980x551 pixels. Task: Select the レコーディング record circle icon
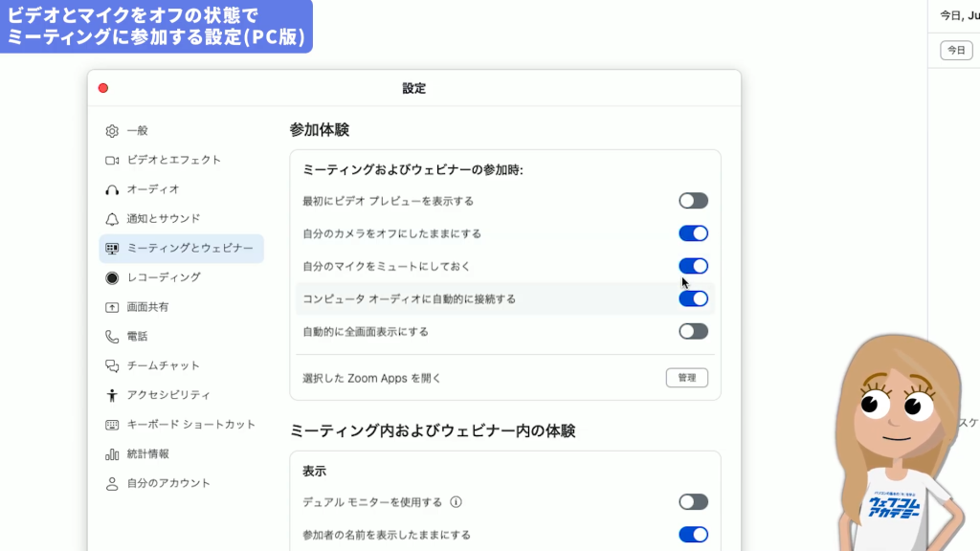pyautogui.click(x=112, y=278)
